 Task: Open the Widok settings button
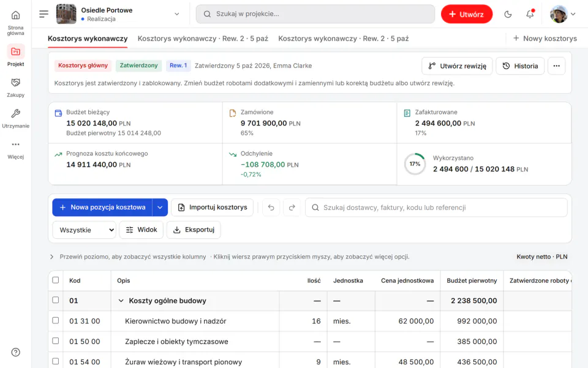(x=141, y=230)
